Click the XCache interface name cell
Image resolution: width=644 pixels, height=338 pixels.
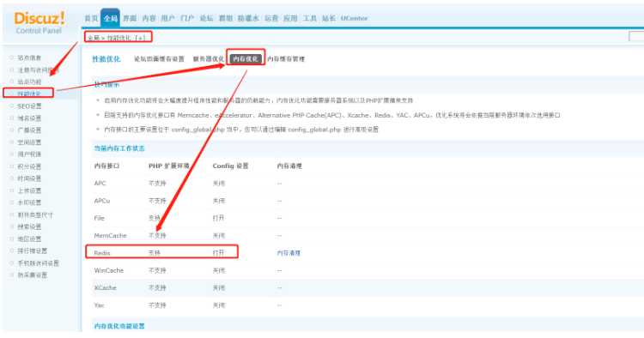tap(106, 288)
